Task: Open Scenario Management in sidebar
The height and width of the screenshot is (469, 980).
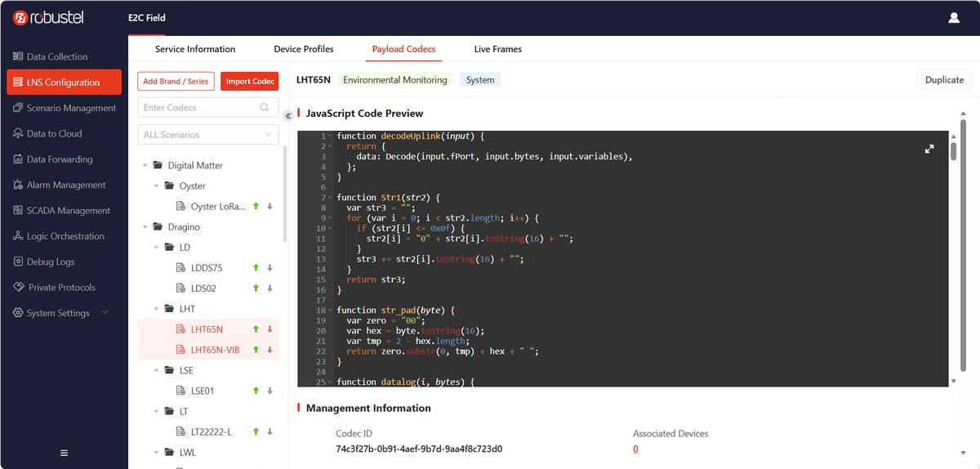Action: [x=64, y=108]
